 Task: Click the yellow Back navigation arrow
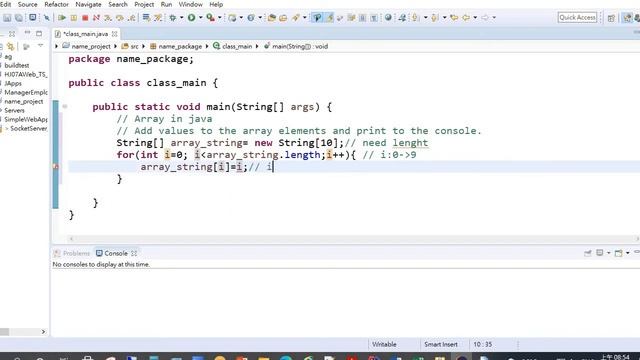466,18
